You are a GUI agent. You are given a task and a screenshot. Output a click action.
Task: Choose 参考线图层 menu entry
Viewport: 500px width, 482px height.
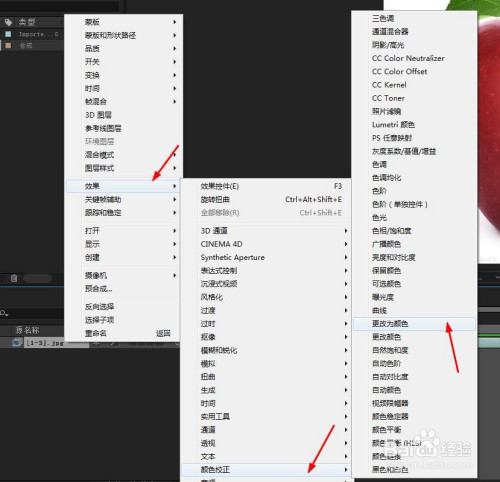123,128
